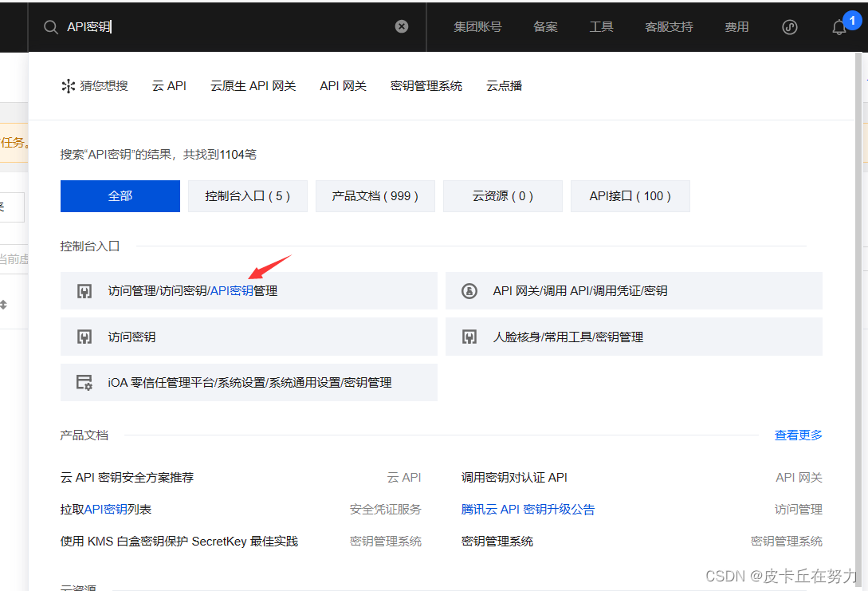The height and width of the screenshot is (591, 868).
Task: Click icon beside 人脸核身/常用工具/密钥管理
Action: click(469, 337)
